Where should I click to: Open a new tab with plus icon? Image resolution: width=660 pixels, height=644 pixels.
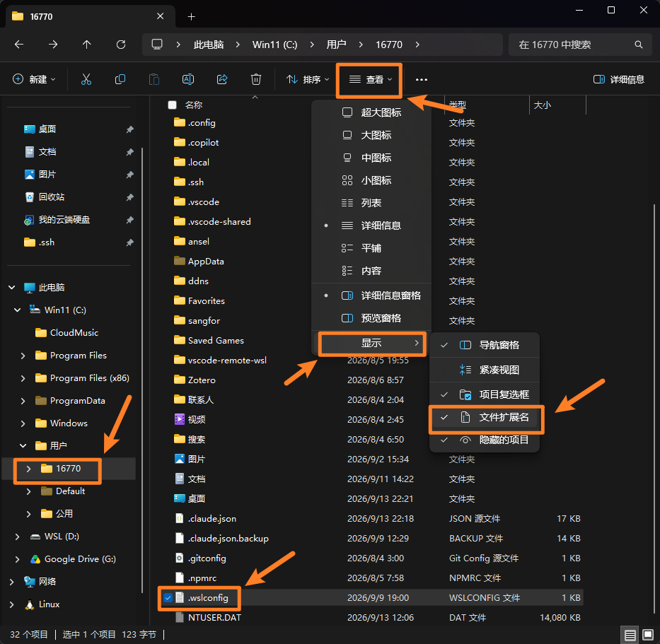192,17
